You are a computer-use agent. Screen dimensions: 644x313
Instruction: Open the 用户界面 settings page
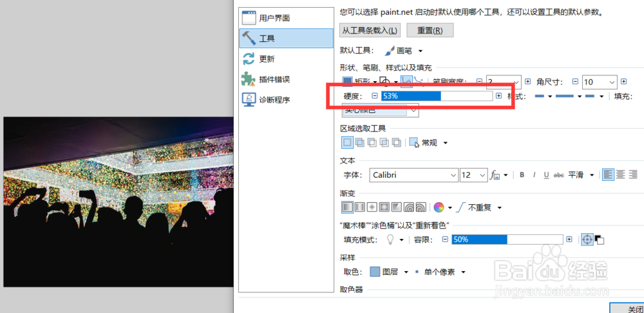(x=286, y=18)
